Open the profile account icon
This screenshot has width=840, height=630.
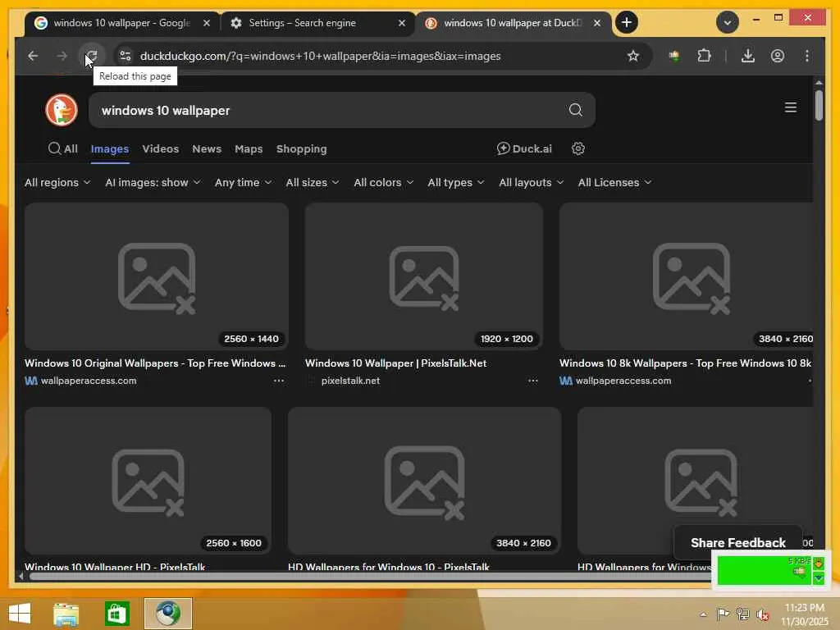tap(778, 56)
